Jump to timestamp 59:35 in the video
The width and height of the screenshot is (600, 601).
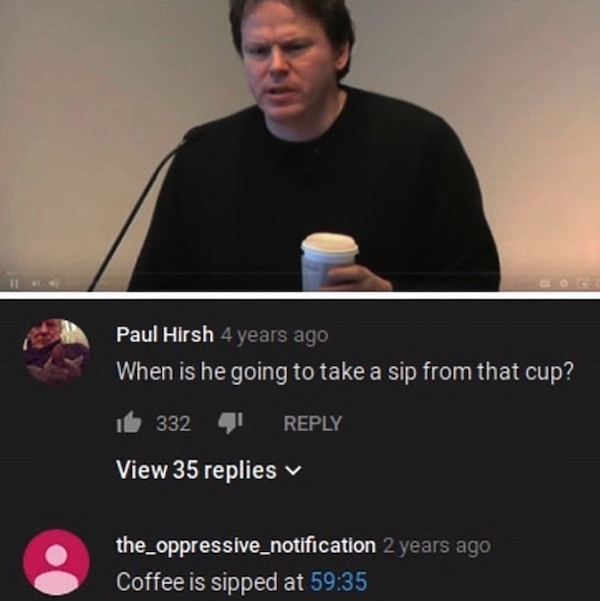(339, 581)
